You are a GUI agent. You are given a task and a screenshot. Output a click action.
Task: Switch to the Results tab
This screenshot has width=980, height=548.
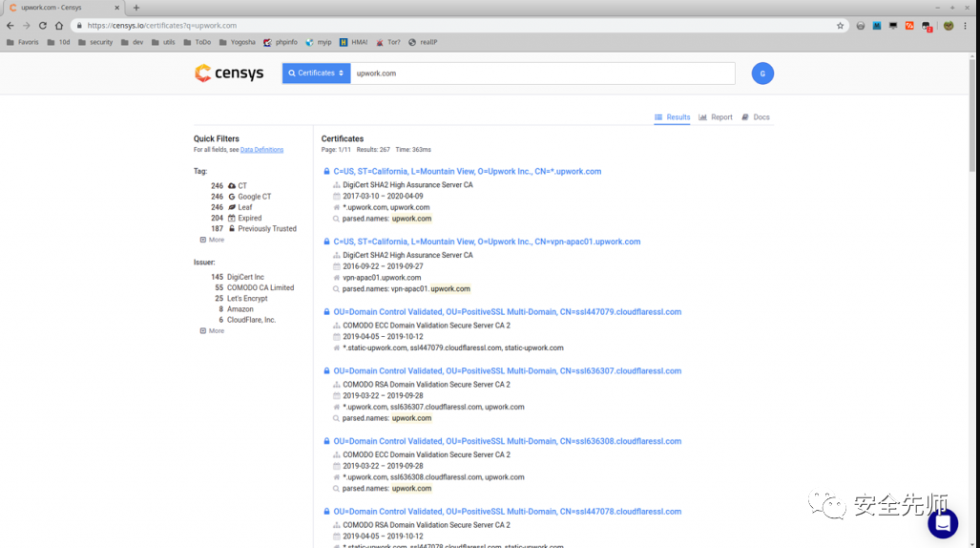click(x=672, y=117)
